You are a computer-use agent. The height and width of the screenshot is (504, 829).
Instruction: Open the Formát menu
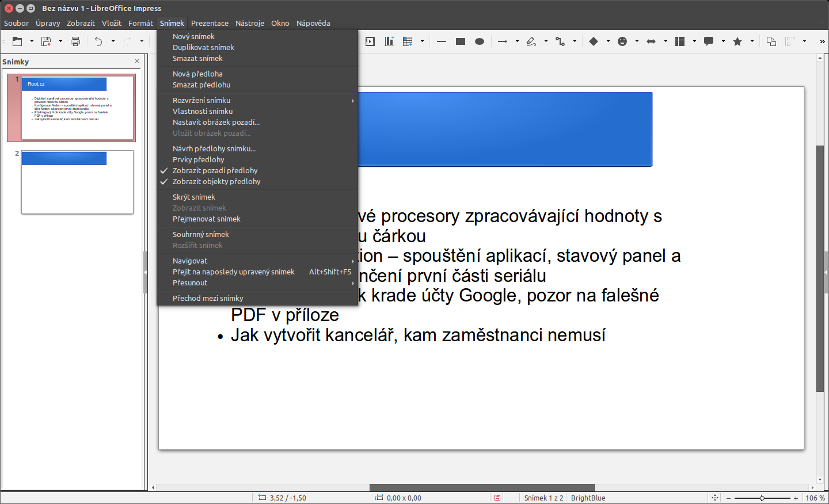coord(140,23)
